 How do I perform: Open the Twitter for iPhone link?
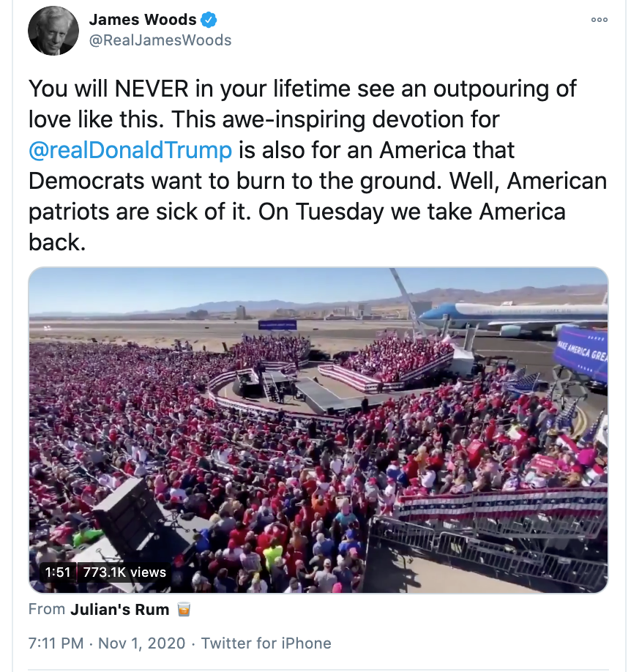[266, 643]
